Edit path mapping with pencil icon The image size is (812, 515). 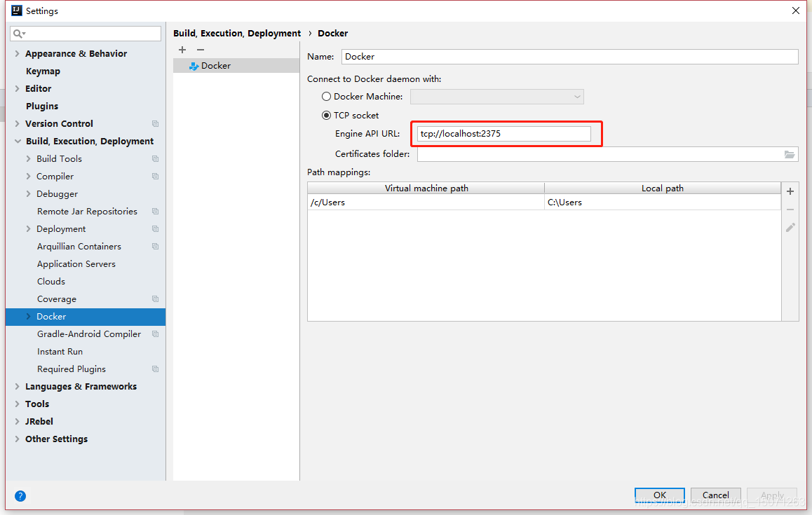click(790, 227)
